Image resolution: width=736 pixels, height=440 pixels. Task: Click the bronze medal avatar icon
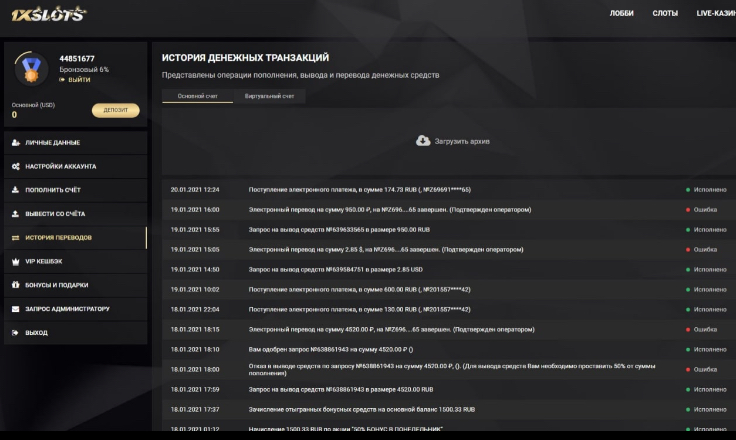pos(31,69)
